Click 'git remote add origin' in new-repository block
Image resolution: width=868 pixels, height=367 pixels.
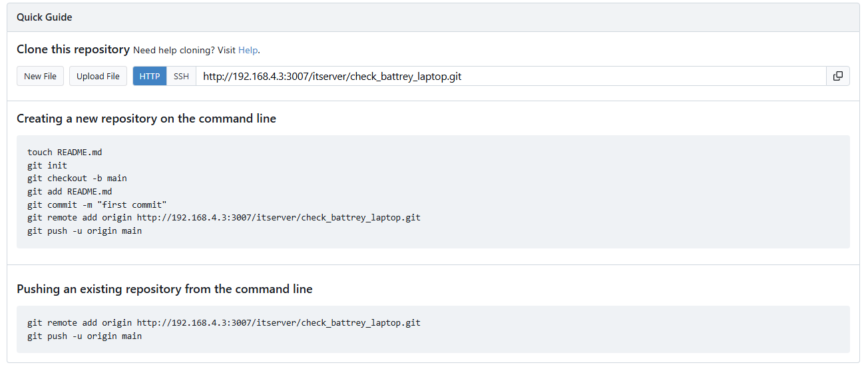[x=224, y=218]
